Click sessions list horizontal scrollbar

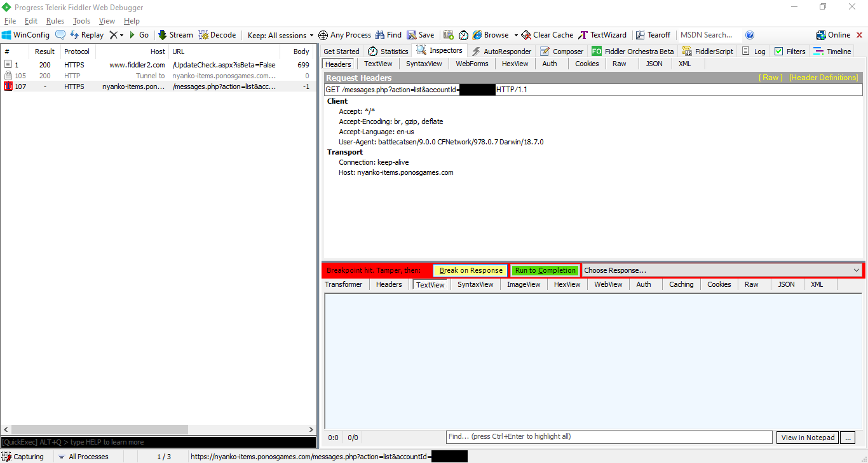pos(99,429)
